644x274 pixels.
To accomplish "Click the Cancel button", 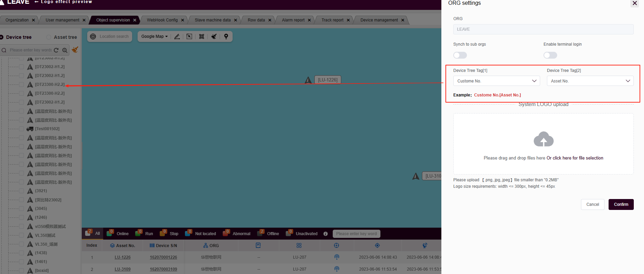I will tap(592, 204).
